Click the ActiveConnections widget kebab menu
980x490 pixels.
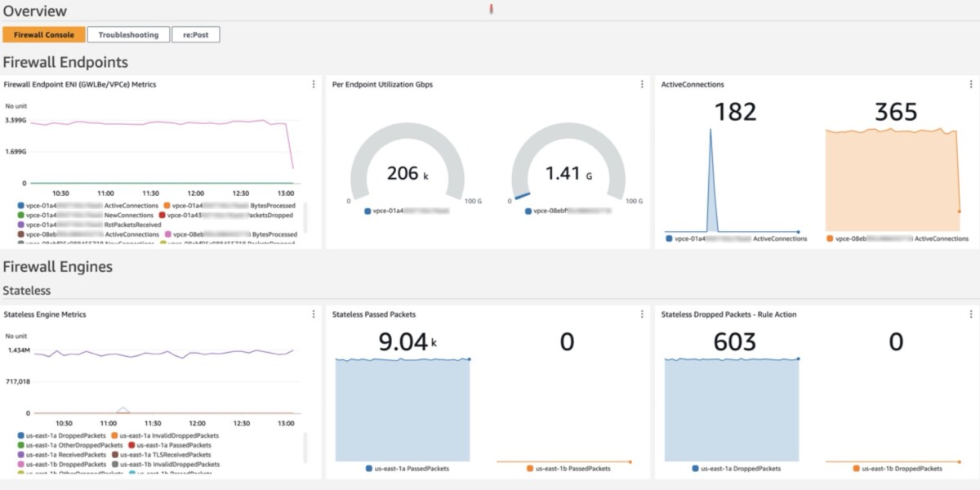click(x=970, y=84)
